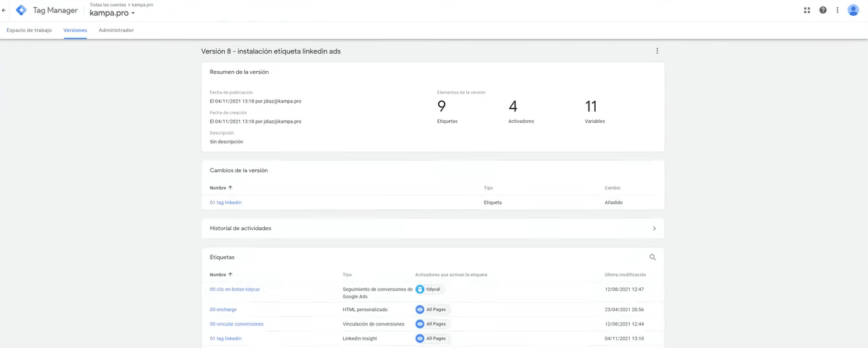Viewport: 868px width, 348px height.
Task: Click the 12/08/2021 12:47 date
Action: [624, 289]
